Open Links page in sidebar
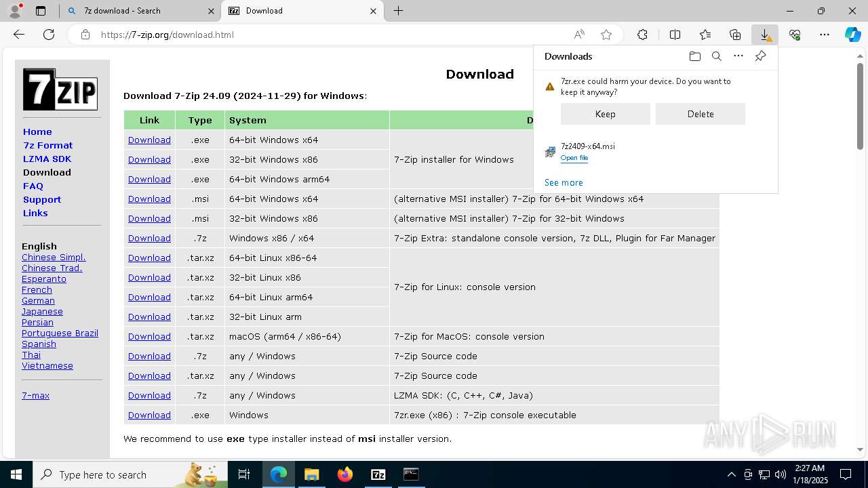This screenshot has width=868, height=488. click(x=35, y=213)
